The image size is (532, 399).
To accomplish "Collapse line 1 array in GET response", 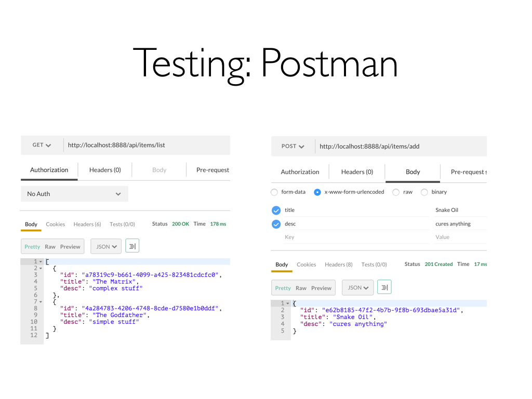I will point(41,262).
